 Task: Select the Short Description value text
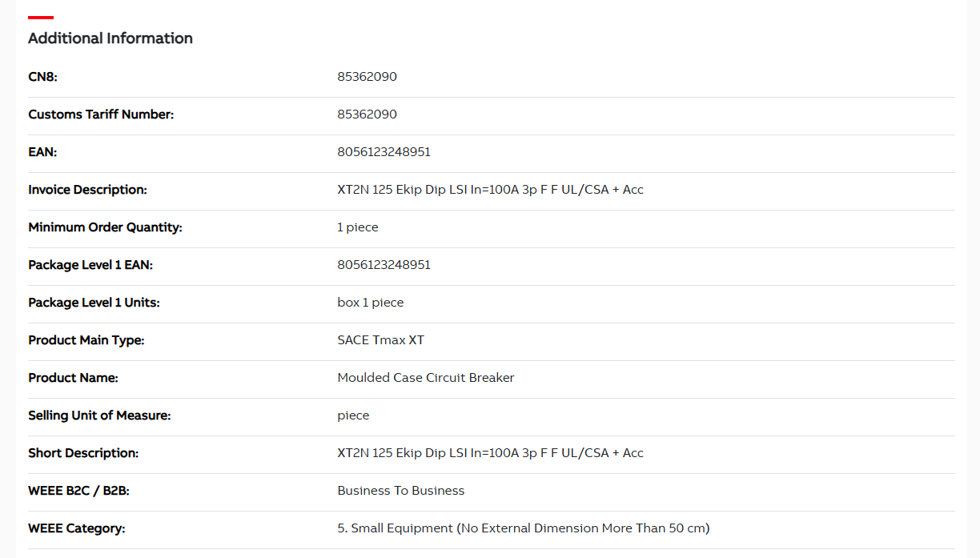point(490,453)
